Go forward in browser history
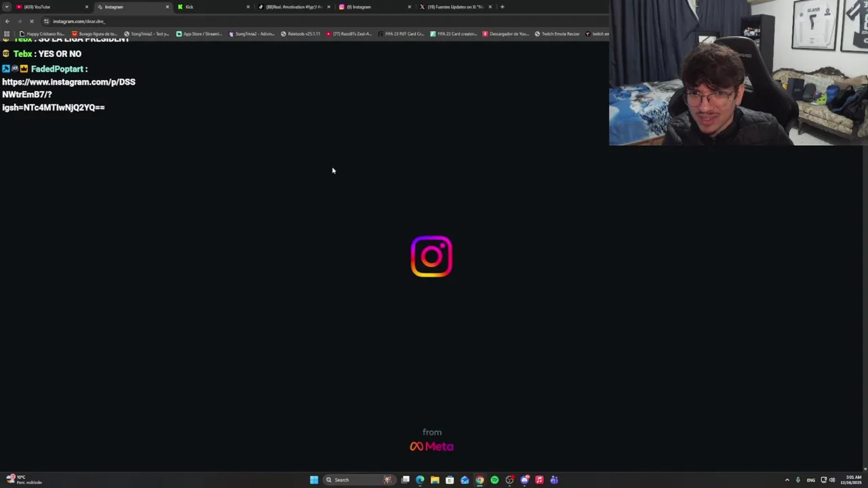This screenshot has width=868, height=488. pyautogui.click(x=19, y=21)
